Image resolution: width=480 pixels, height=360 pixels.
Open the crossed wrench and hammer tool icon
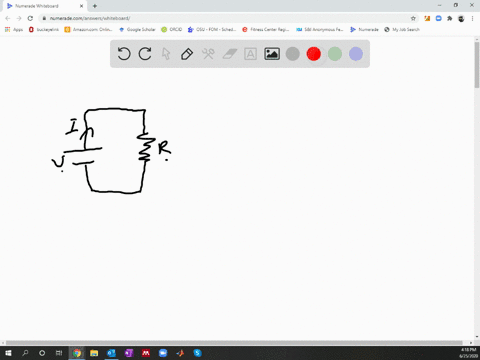tap(208, 54)
